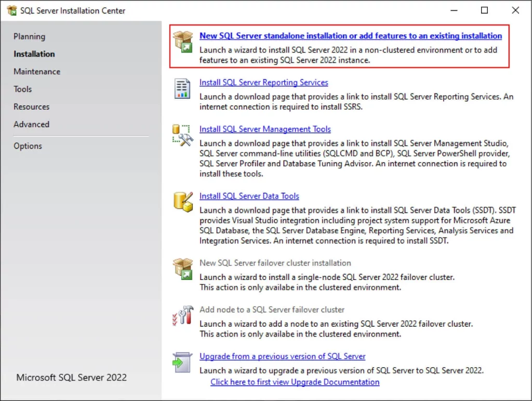
Task: Click the Installation Center title bar icon
Action: coord(11,10)
